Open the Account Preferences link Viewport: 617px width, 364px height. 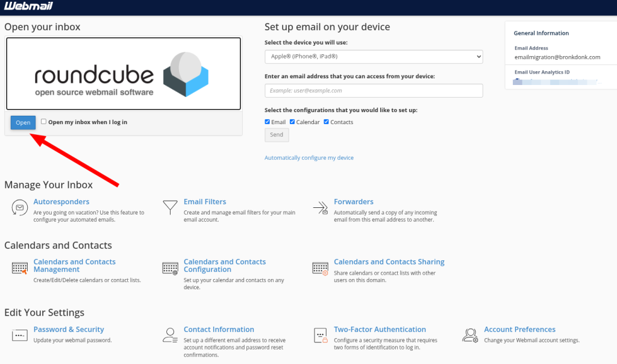click(x=520, y=330)
